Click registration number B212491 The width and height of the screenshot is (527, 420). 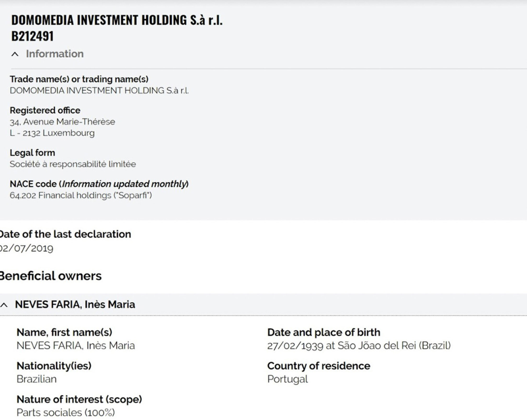click(32, 36)
